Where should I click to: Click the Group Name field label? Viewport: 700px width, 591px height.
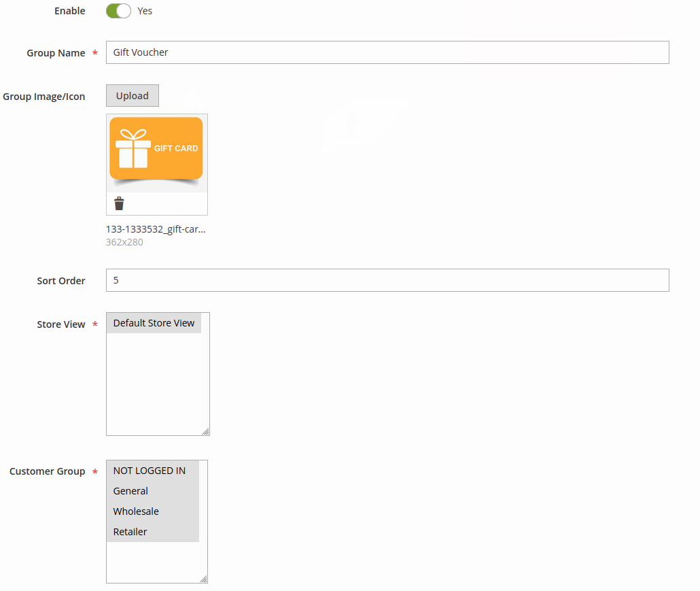coord(56,53)
